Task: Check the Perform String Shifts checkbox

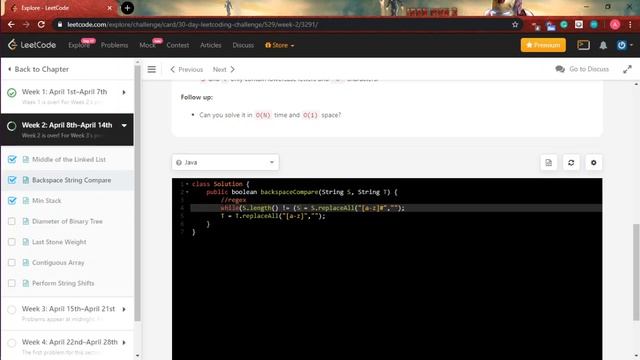Action: tap(12, 283)
